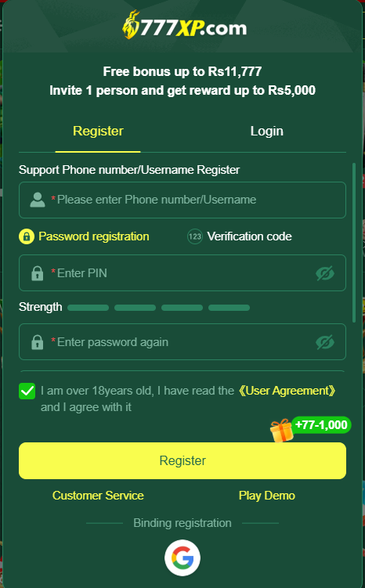This screenshot has width=365, height=588.
Task: Click the Google sign-in icon
Action: point(182,557)
